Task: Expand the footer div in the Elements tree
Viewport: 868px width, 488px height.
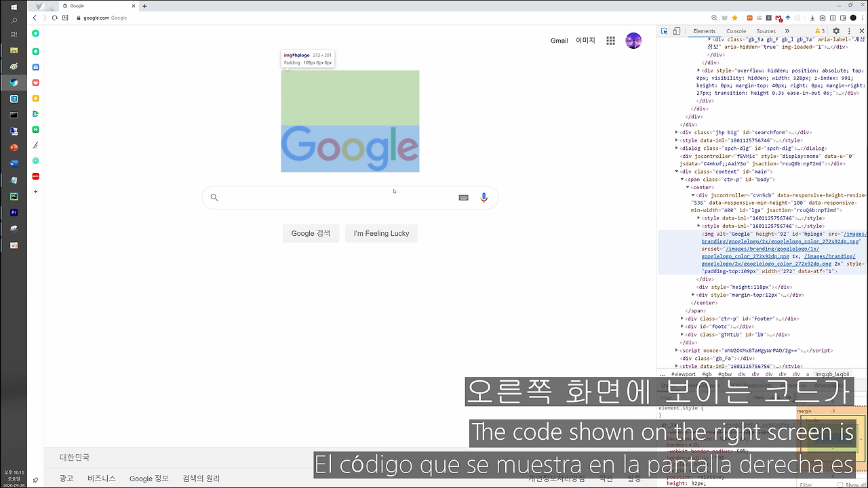Action: 682,319
